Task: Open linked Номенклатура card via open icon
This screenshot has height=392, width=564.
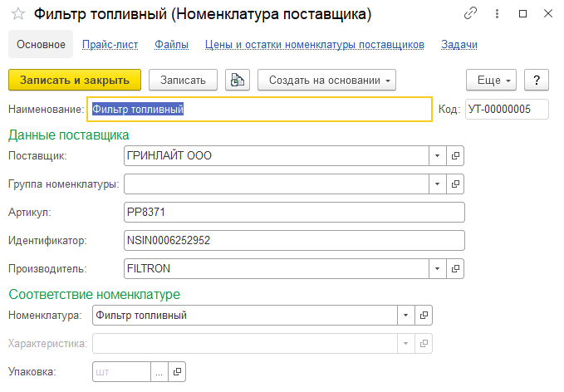Action: pos(424,316)
